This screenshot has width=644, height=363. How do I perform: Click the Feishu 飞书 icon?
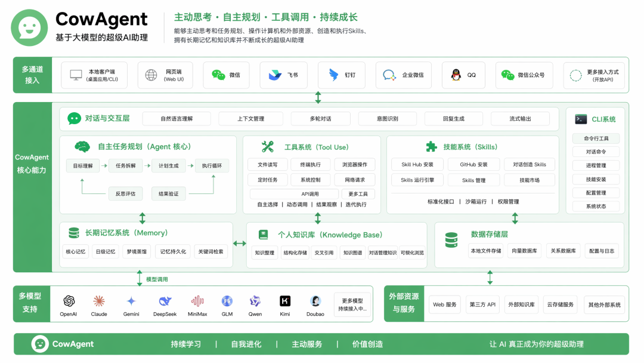tap(275, 75)
